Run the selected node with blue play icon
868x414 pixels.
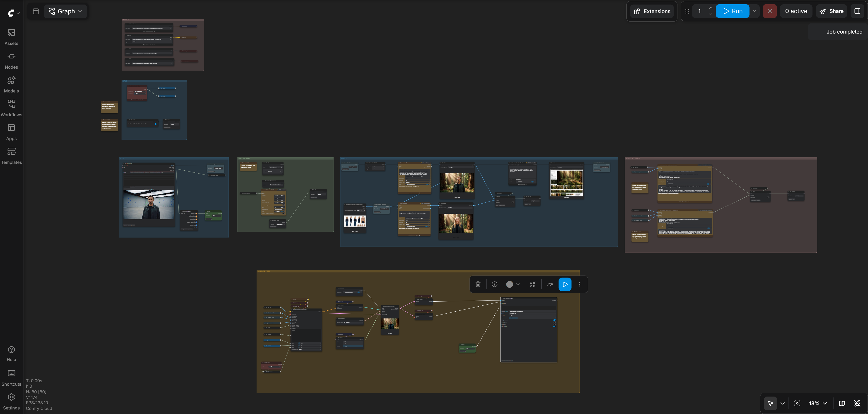click(565, 284)
